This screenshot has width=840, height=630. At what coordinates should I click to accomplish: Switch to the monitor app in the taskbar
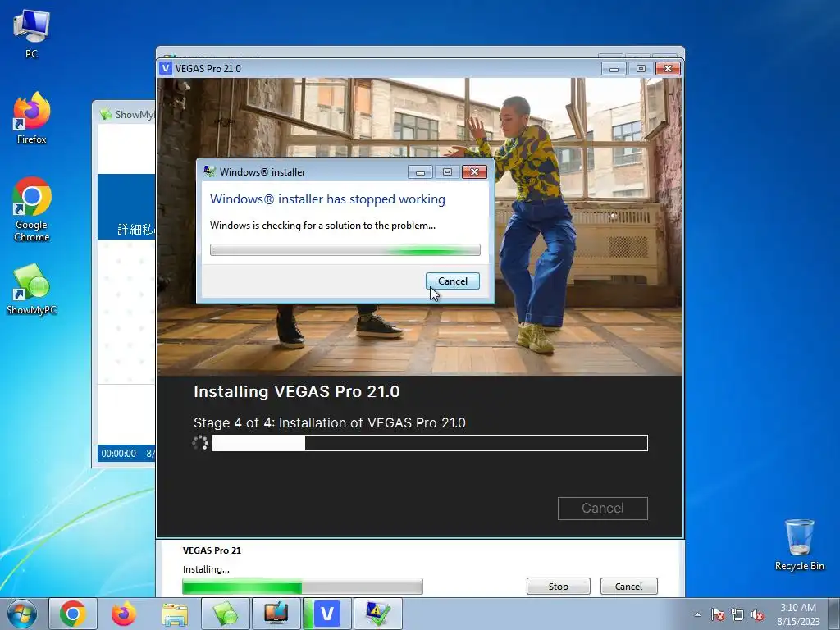(276, 614)
